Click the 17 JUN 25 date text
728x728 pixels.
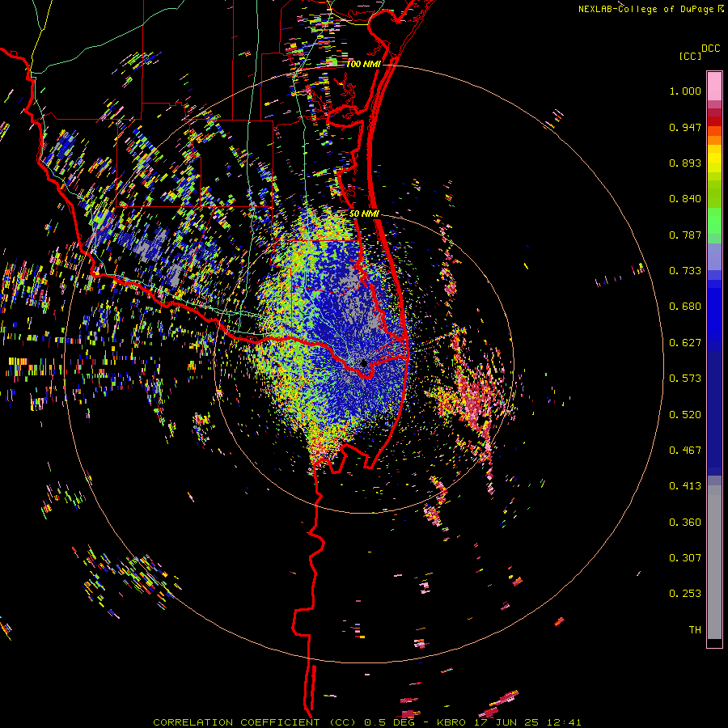point(506,722)
